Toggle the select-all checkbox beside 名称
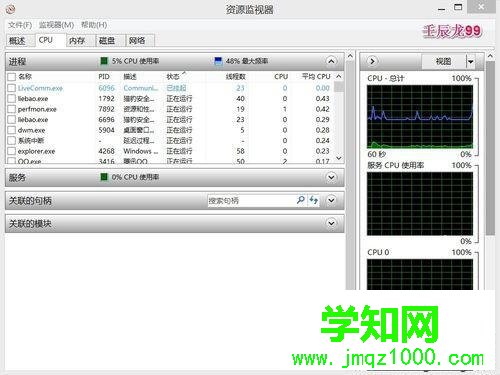 [12, 77]
